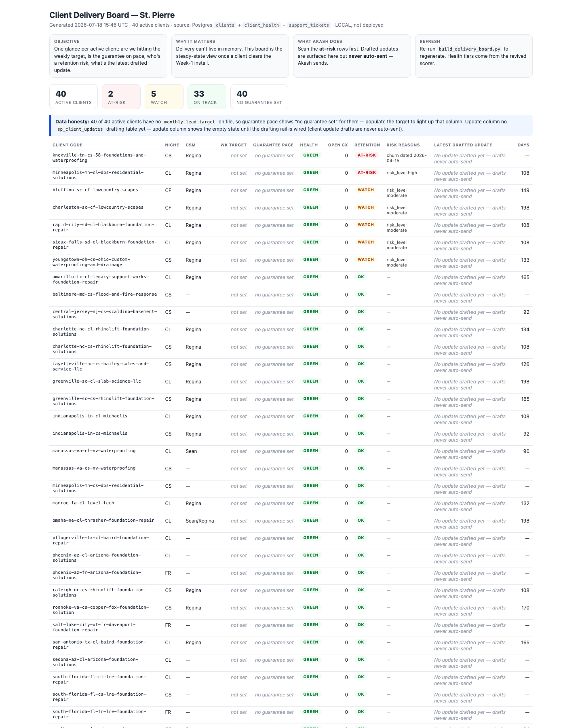
Task: Click the Retention column header
Action: (367, 145)
